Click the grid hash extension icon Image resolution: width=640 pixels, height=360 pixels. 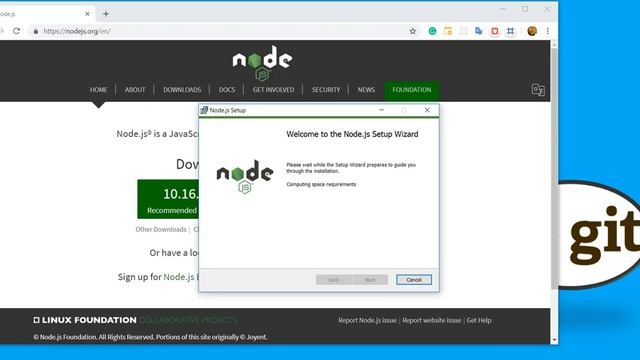(511, 31)
